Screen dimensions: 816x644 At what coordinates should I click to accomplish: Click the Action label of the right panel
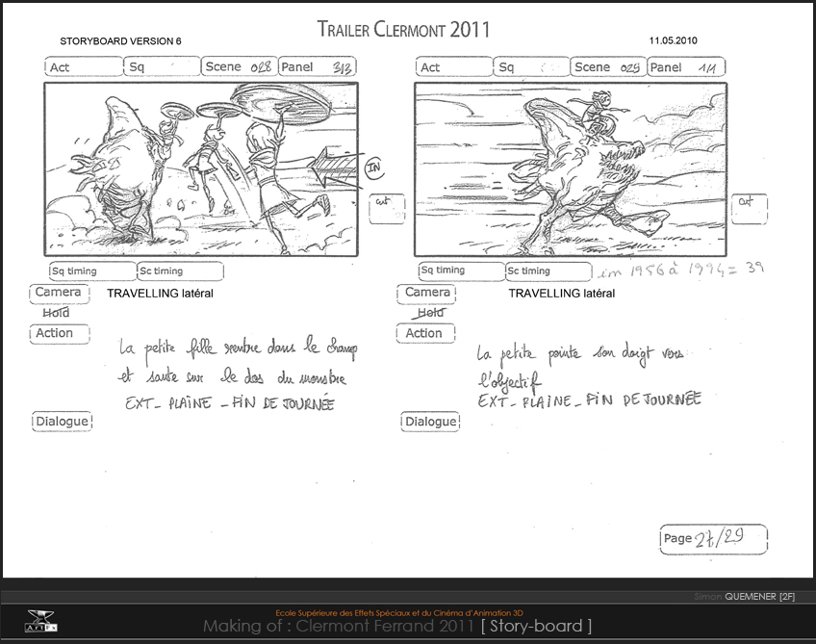click(x=423, y=333)
